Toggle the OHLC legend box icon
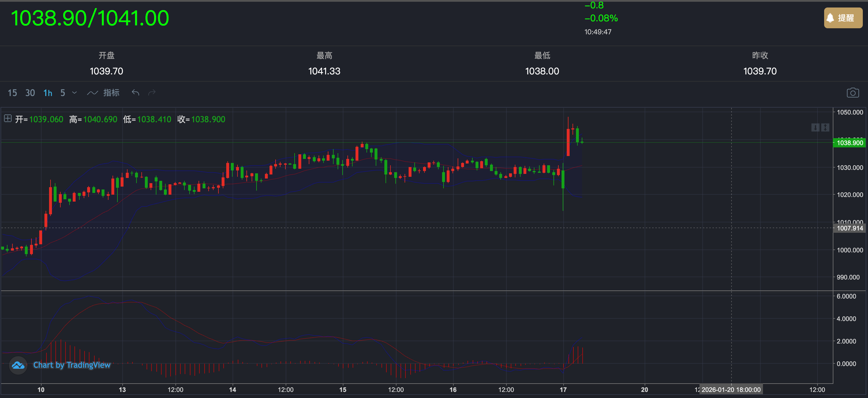The height and width of the screenshot is (398, 868). pyautogui.click(x=8, y=119)
